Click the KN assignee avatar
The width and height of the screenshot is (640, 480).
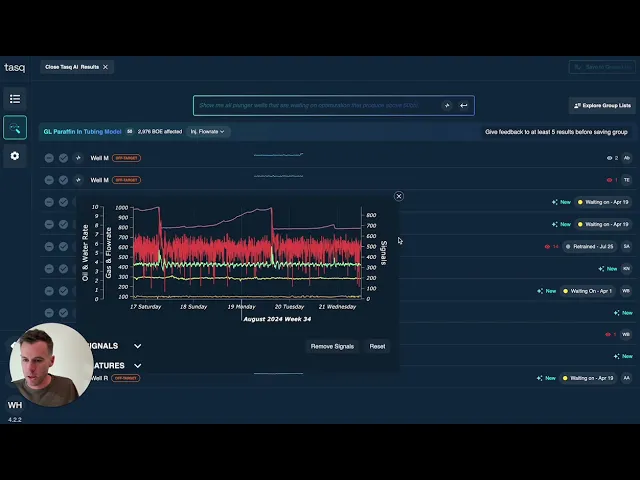pyautogui.click(x=627, y=269)
